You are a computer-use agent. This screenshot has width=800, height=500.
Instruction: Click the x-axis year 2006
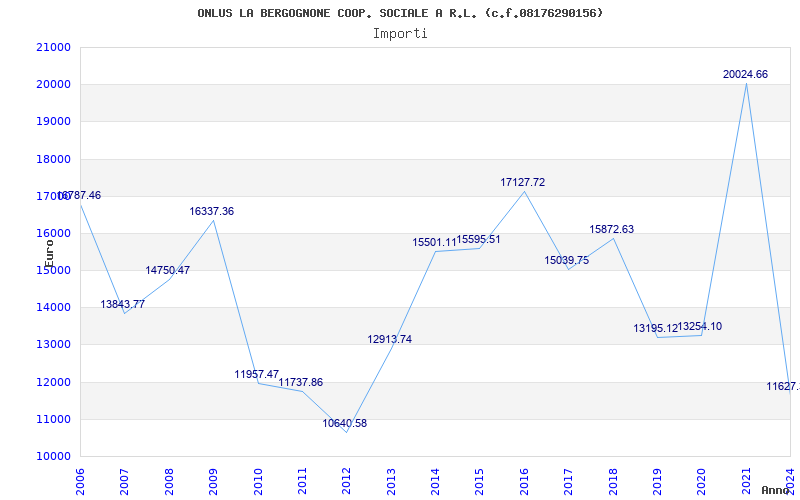click(80, 481)
